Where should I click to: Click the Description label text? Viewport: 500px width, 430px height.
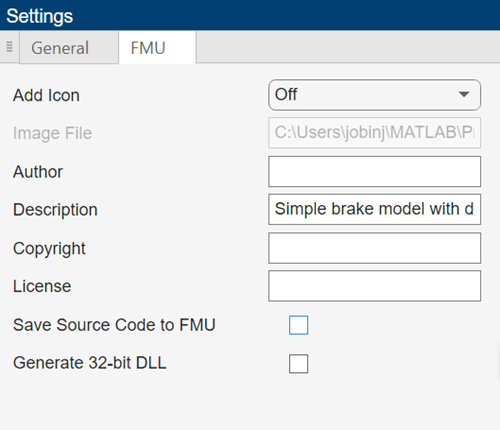tap(55, 210)
